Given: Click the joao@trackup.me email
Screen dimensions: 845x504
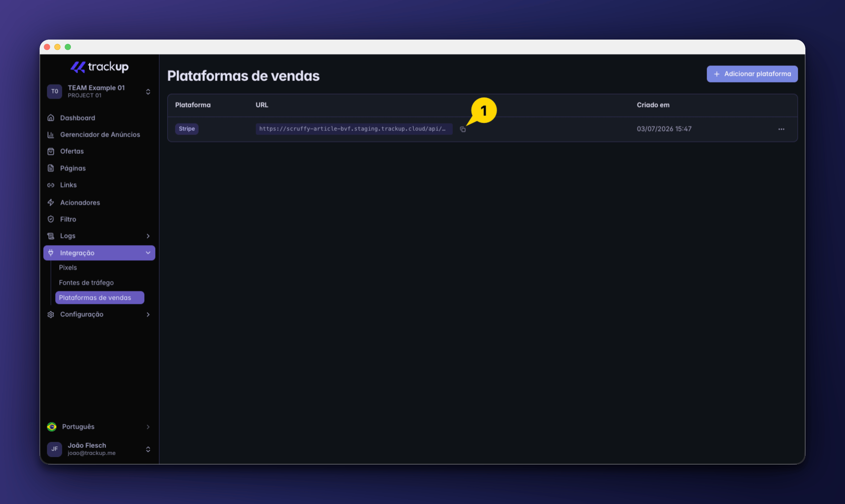Looking at the screenshot, I should point(91,453).
